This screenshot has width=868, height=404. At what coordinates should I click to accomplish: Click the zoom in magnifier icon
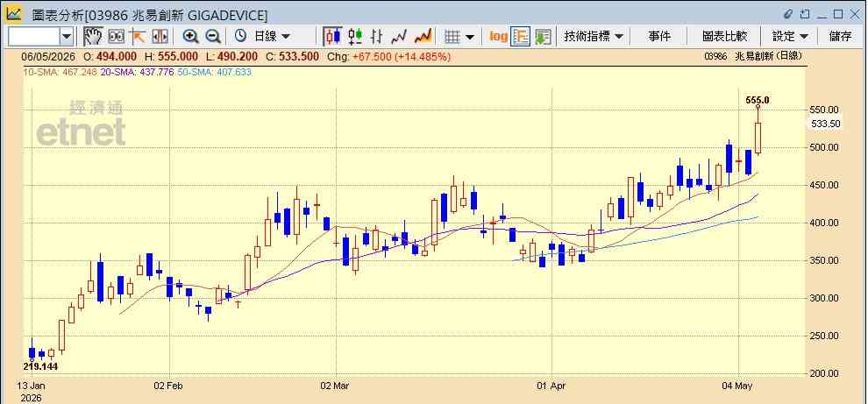pyautogui.click(x=191, y=37)
